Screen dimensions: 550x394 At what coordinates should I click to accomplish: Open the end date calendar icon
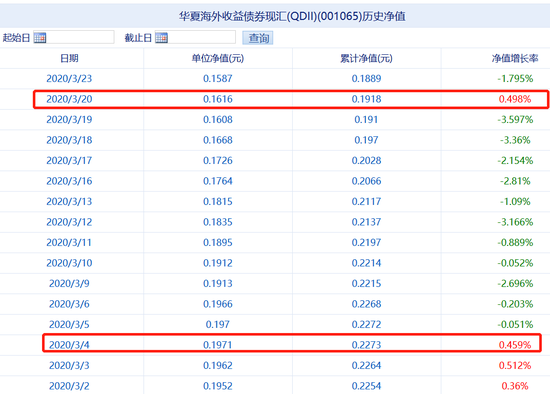coord(161,38)
